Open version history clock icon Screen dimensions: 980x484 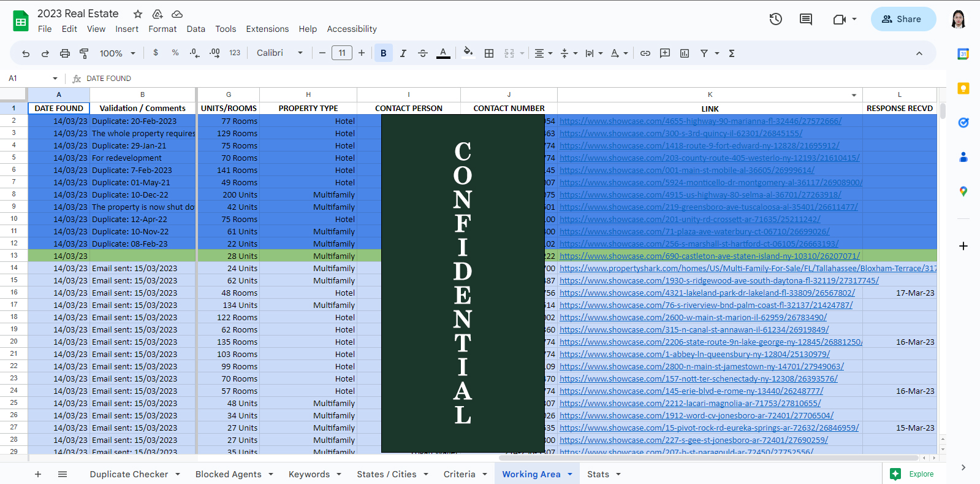click(776, 19)
